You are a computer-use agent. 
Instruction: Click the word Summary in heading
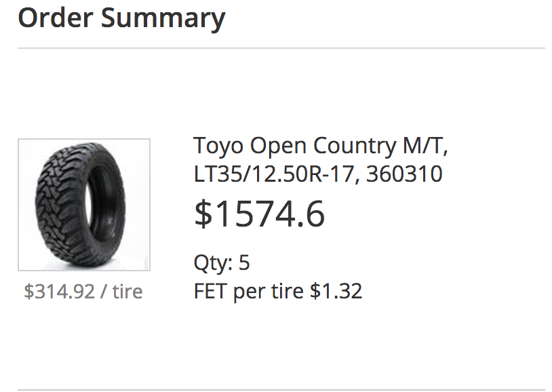[x=163, y=19]
